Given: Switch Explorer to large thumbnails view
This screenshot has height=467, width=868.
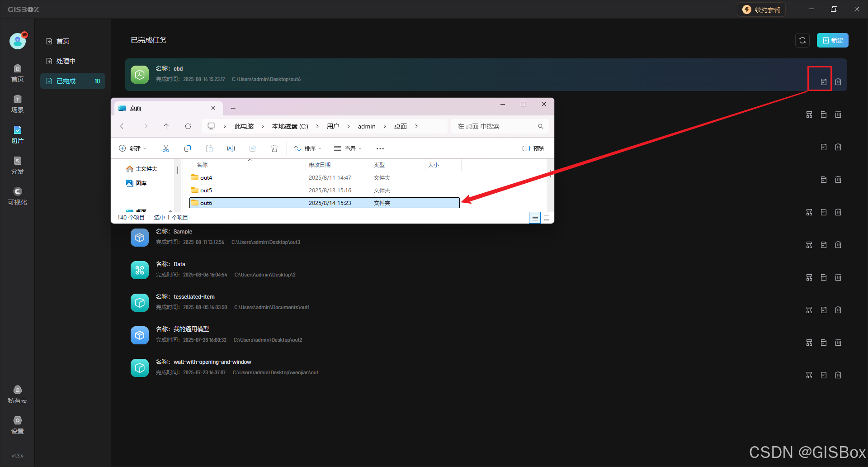Looking at the screenshot, I should pyautogui.click(x=547, y=218).
